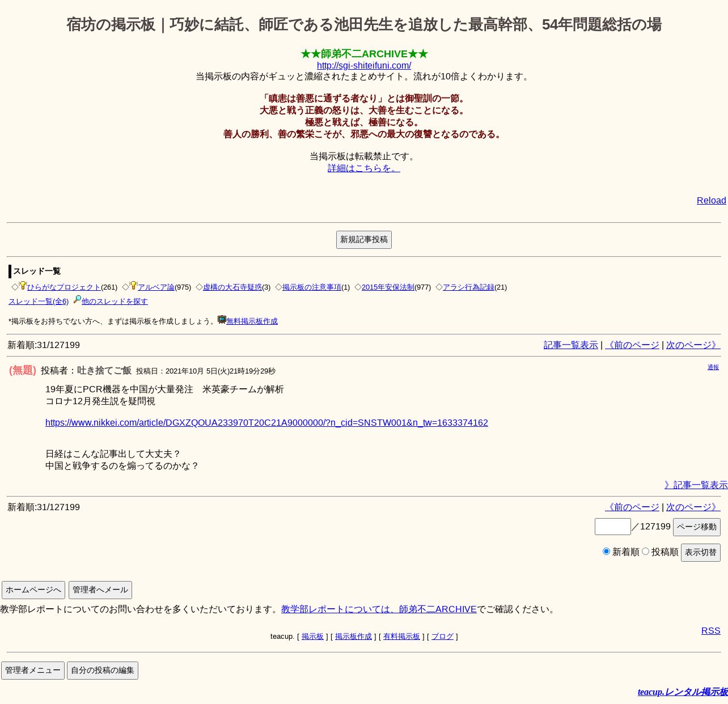The width and height of the screenshot is (728, 704).
Task: Click the 新規記事投稿 button
Action: [x=364, y=240]
